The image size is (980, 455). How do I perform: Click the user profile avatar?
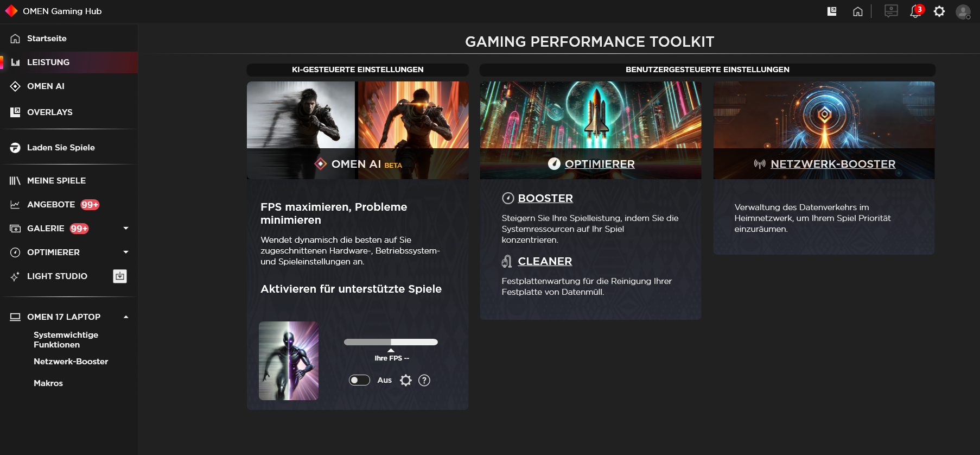coord(963,12)
